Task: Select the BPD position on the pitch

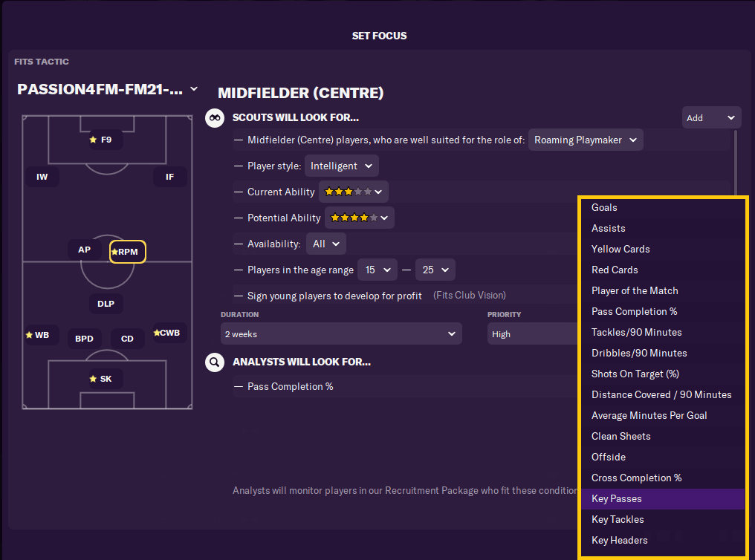Action: tap(84, 339)
